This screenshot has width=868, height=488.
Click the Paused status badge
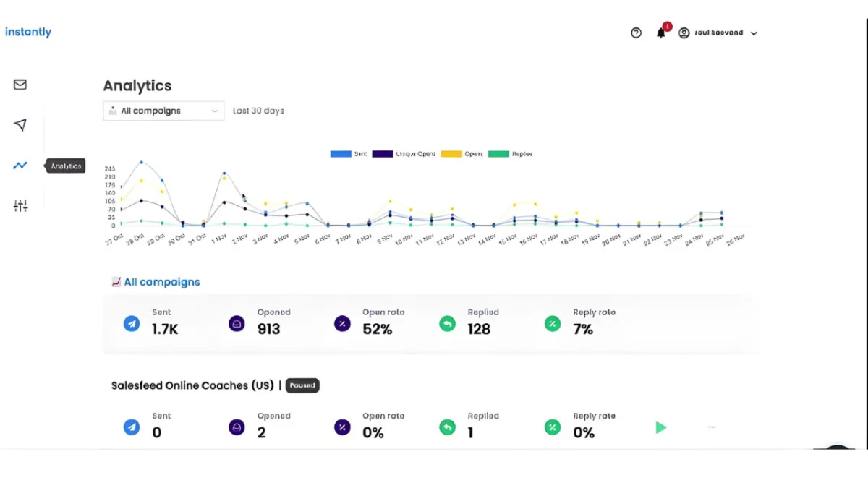click(x=302, y=385)
